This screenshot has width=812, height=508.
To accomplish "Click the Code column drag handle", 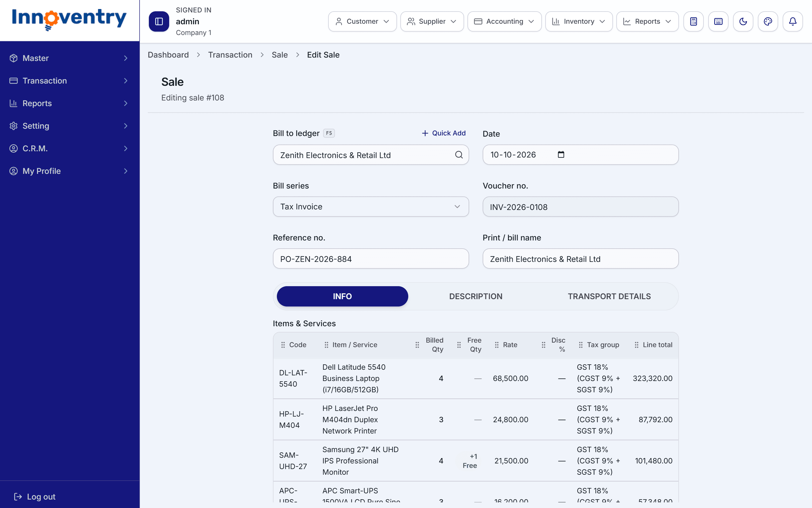I will tap(283, 345).
